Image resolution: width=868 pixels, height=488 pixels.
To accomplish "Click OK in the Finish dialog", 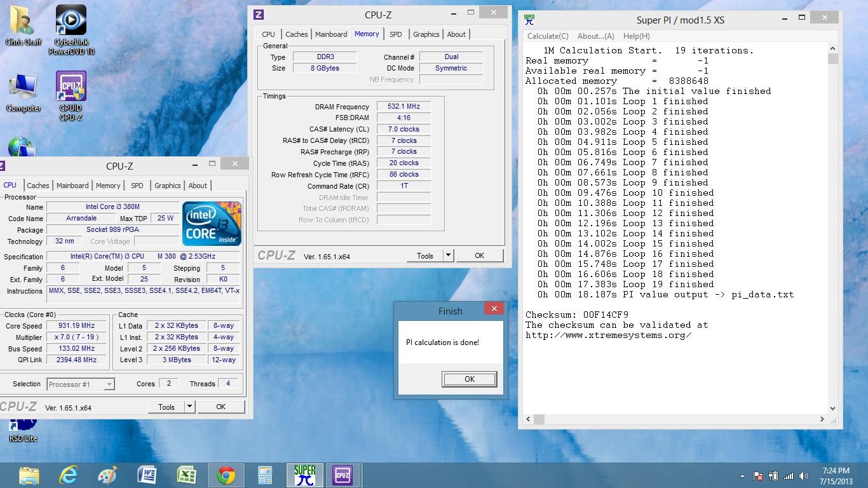I will tap(469, 379).
